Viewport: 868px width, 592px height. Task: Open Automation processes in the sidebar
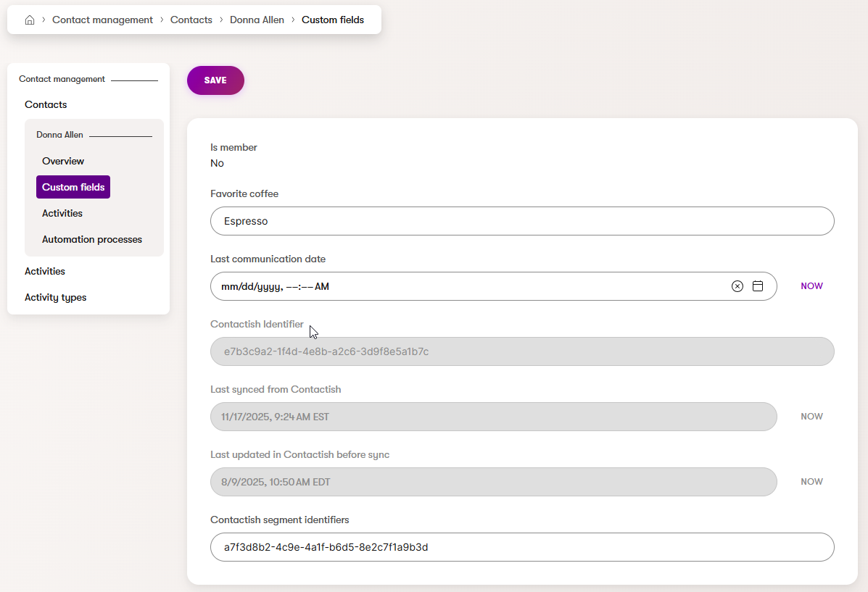pos(91,239)
